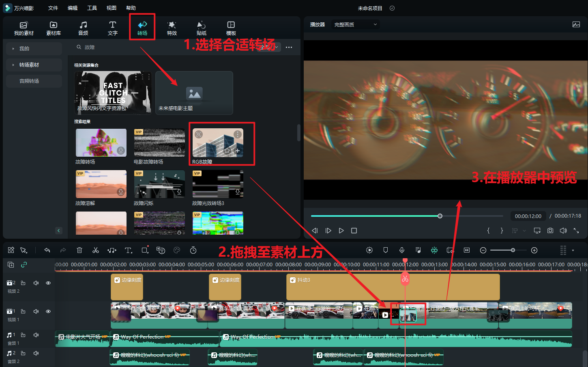Hide the 视频 2 track with eye icon
This screenshot has height=367, width=588.
point(48,283)
